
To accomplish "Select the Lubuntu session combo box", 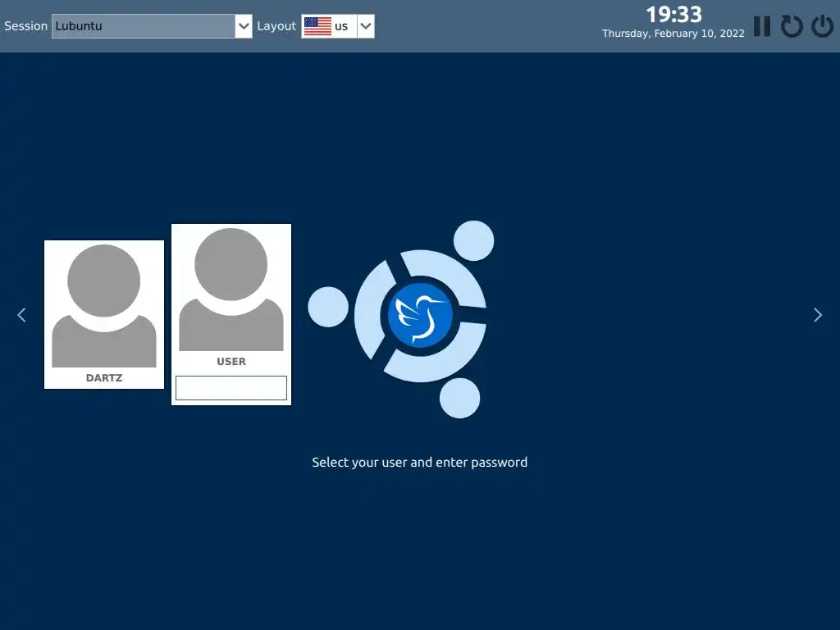I will [152, 25].
